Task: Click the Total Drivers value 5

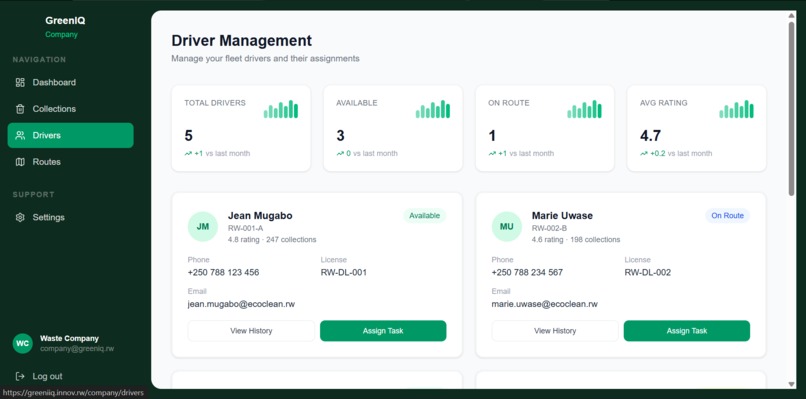Action: (x=188, y=136)
